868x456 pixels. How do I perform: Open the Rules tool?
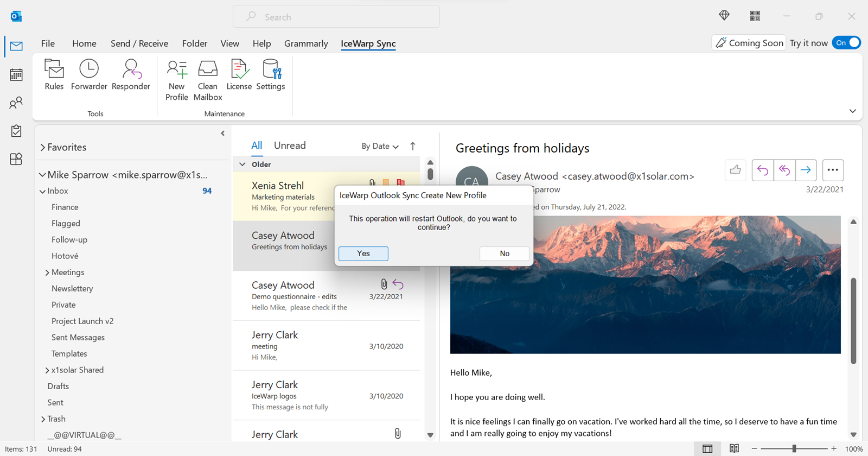click(54, 75)
